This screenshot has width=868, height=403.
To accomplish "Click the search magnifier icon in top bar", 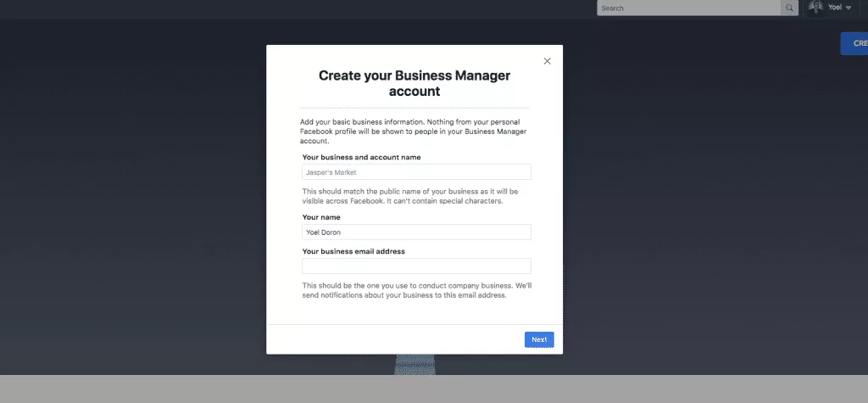I will (x=789, y=8).
